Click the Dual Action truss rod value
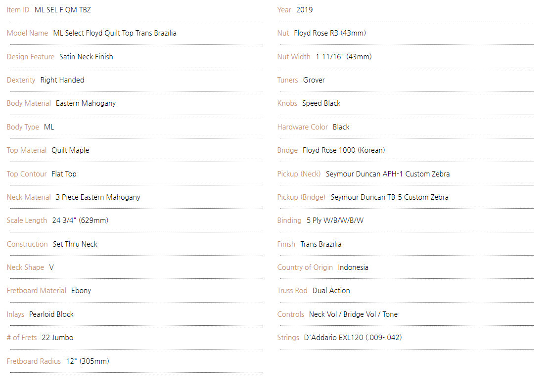 pyautogui.click(x=331, y=291)
